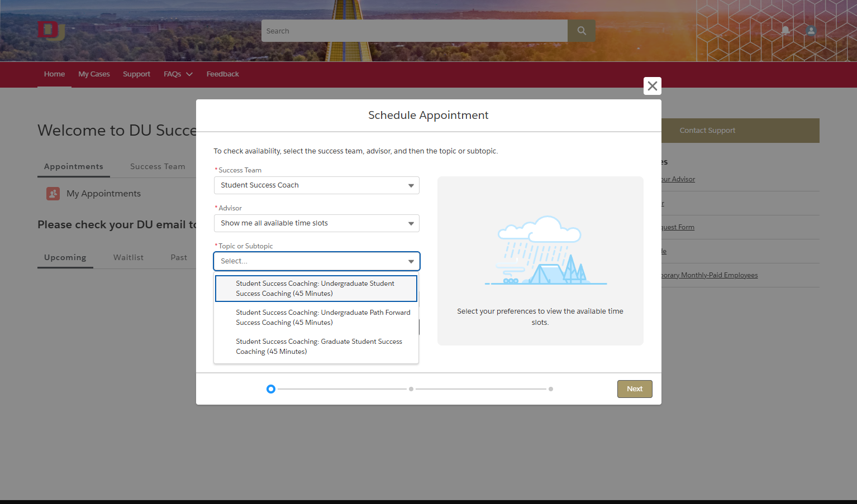Open the Feedback nav item
Viewport: 857px width, 504px height.
click(222, 74)
